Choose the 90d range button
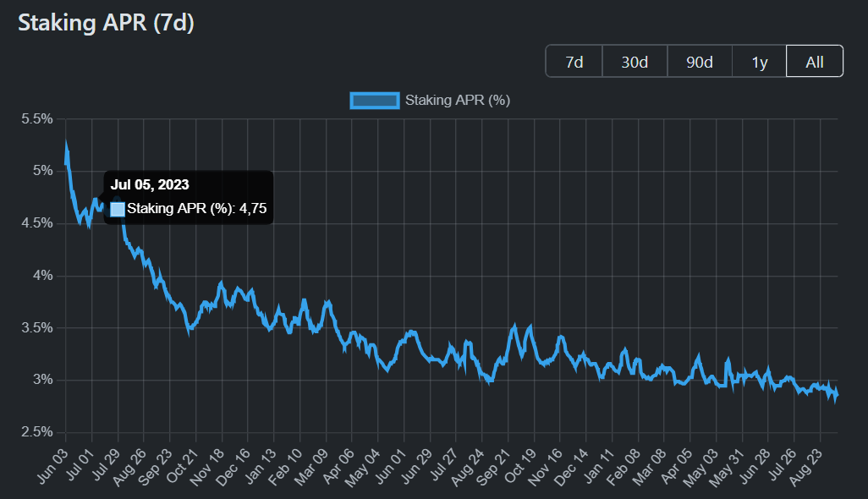 pos(699,62)
